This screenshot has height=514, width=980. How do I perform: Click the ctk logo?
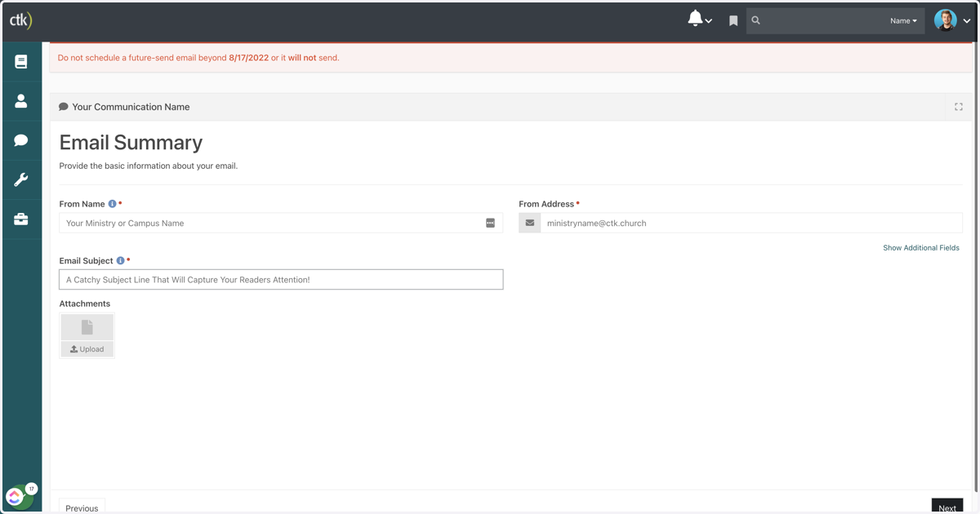click(x=20, y=20)
